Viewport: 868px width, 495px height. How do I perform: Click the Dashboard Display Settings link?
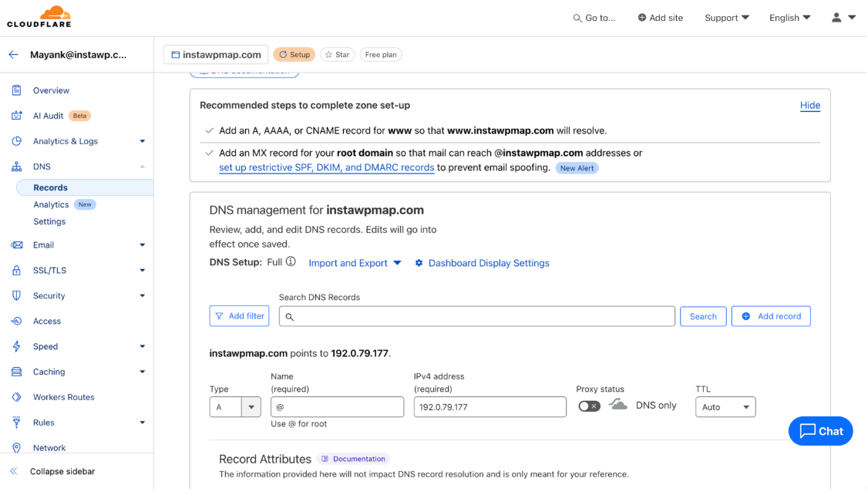click(x=489, y=263)
